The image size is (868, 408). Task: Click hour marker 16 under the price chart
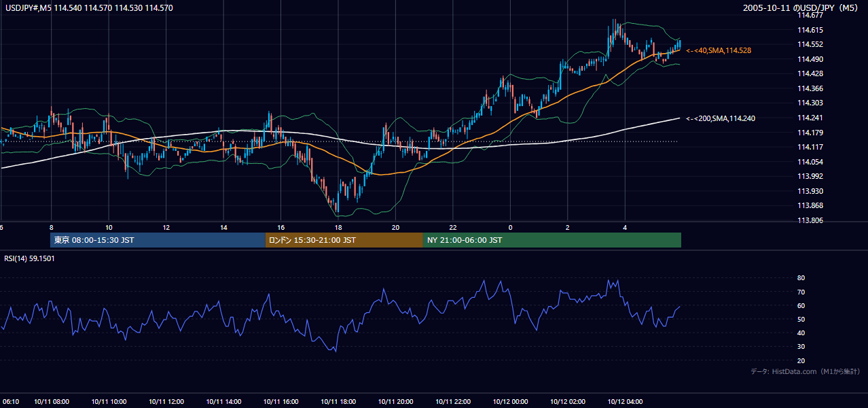[x=281, y=228]
